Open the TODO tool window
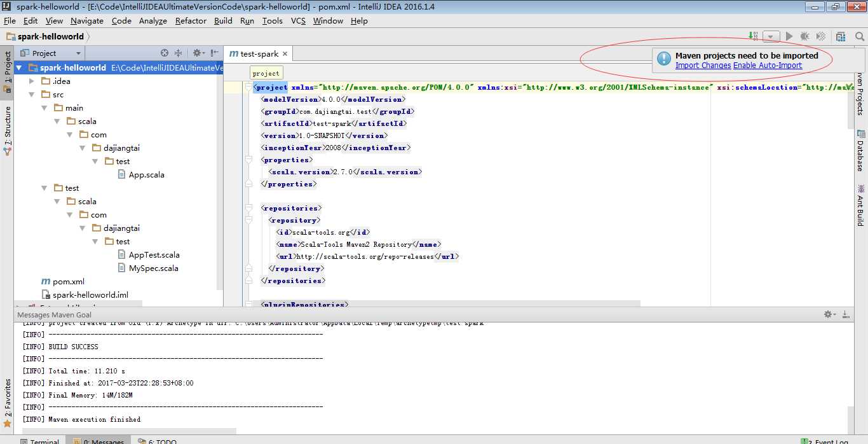The image size is (868, 444). click(158, 440)
